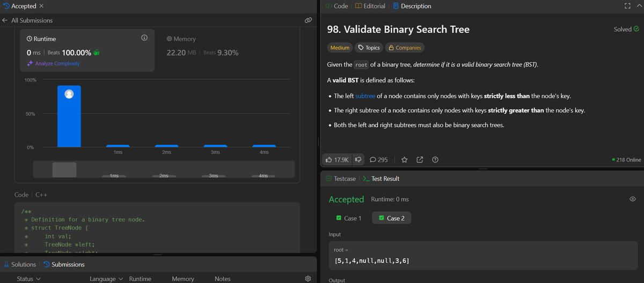The height and width of the screenshot is (283, 644).
Task: Like the problem with thumbs up
Action: [338, 160]
